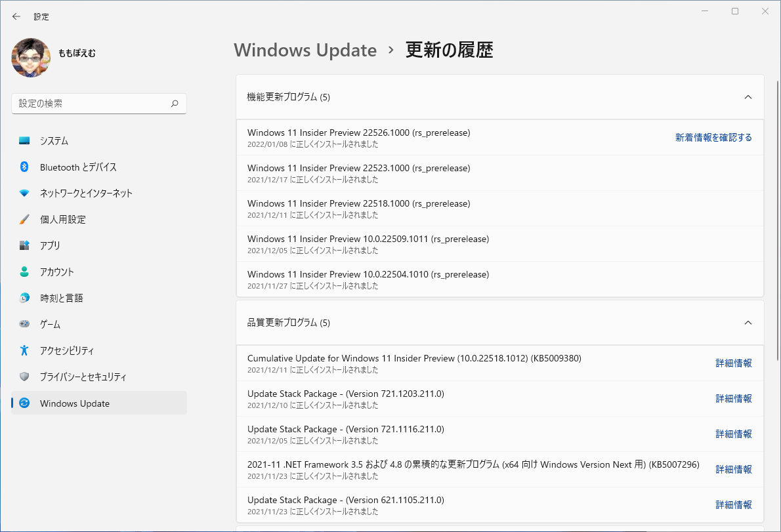Select the Insider Preview 10.0.22509.1011 entry
Viewport: 781px width, 532px height.
[499, 244]
